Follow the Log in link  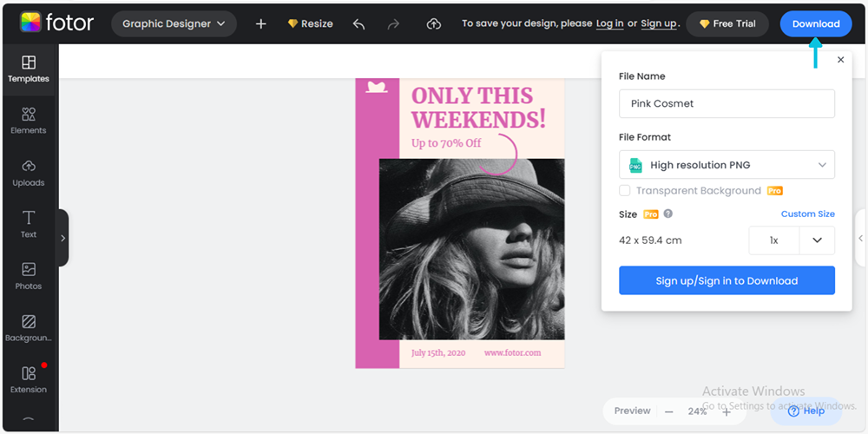point(609,24)
